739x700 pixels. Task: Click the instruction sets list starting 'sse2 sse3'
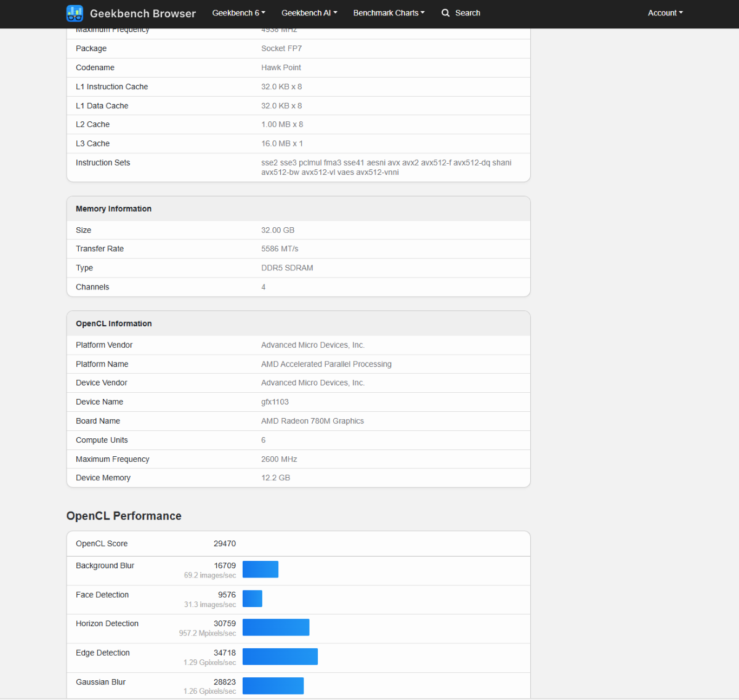click(386, 167)
